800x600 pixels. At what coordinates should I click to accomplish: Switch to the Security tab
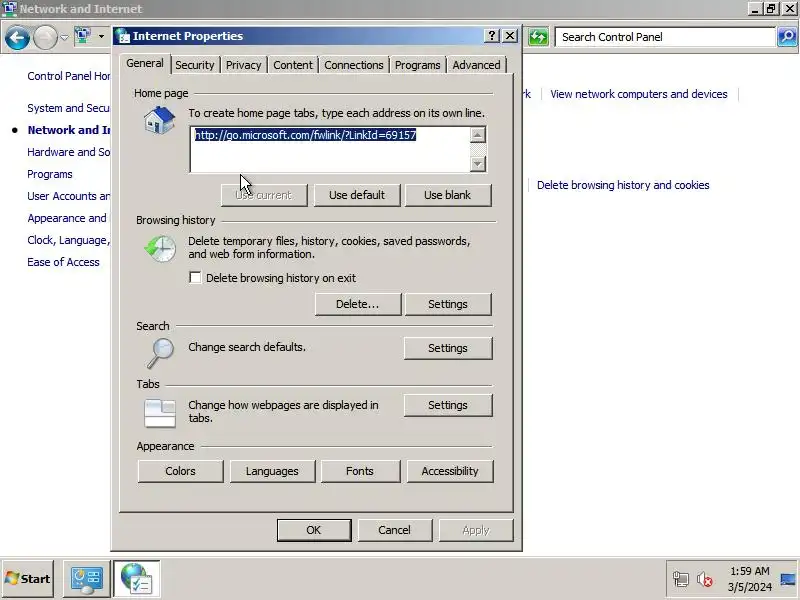[194, 65]
